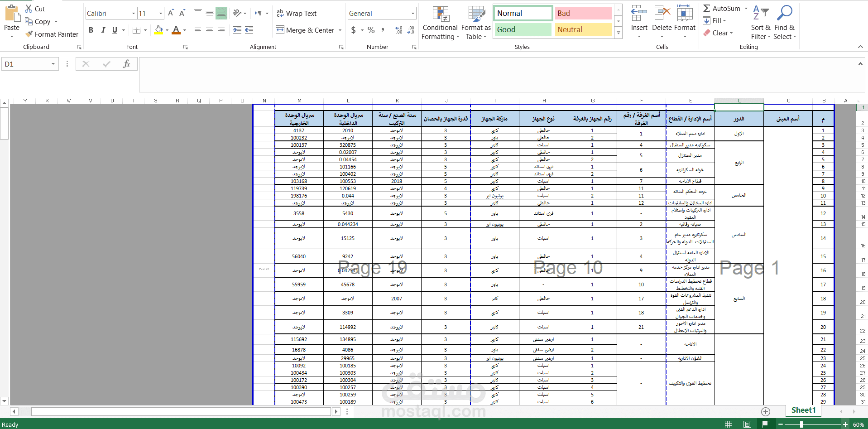Image resolution: width=868 pixels, height=429 pixels.
Task: Click the Accounting dollar format icon
Action: coord(354,30)
